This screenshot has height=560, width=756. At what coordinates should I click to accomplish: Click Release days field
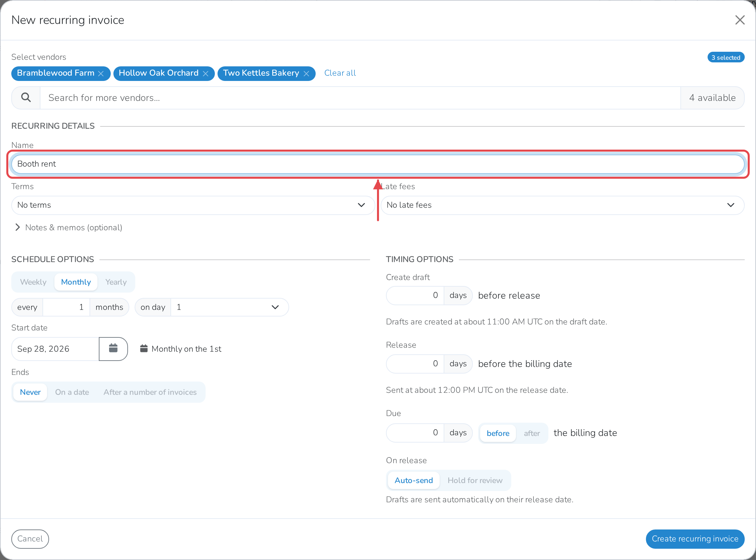coord(415,364)
